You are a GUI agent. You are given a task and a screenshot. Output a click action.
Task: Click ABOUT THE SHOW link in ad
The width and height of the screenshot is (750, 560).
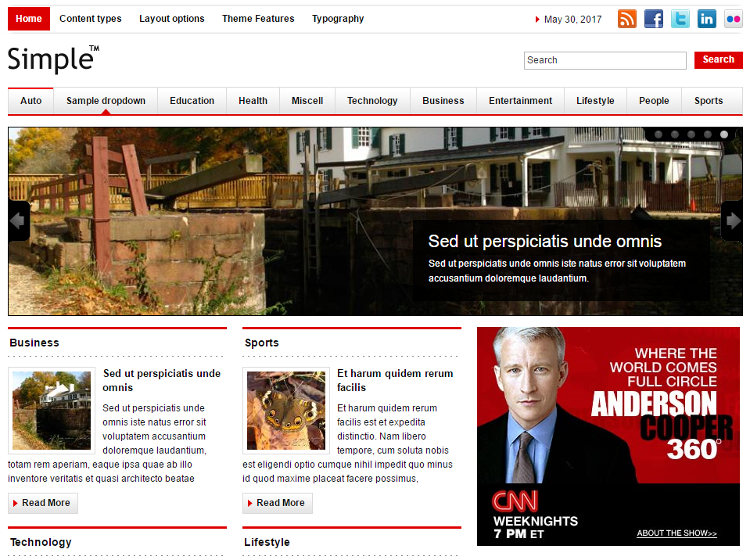click(x=677, y=533)
